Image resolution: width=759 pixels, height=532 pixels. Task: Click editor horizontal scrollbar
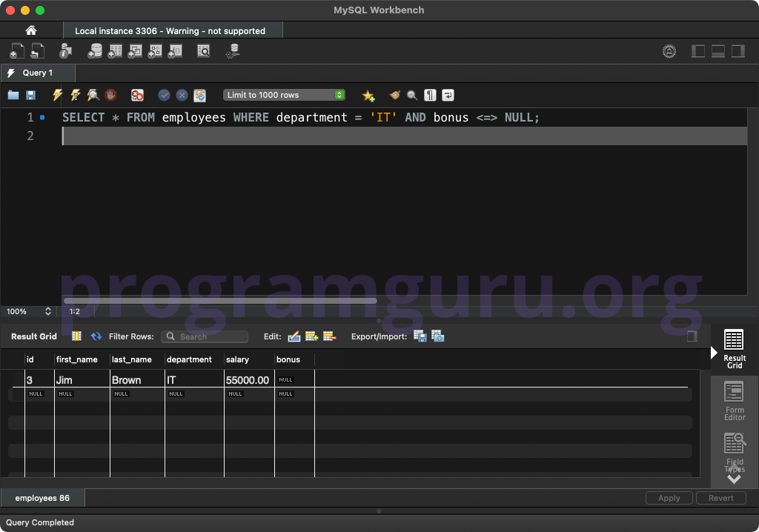click(x=220, y=301)
